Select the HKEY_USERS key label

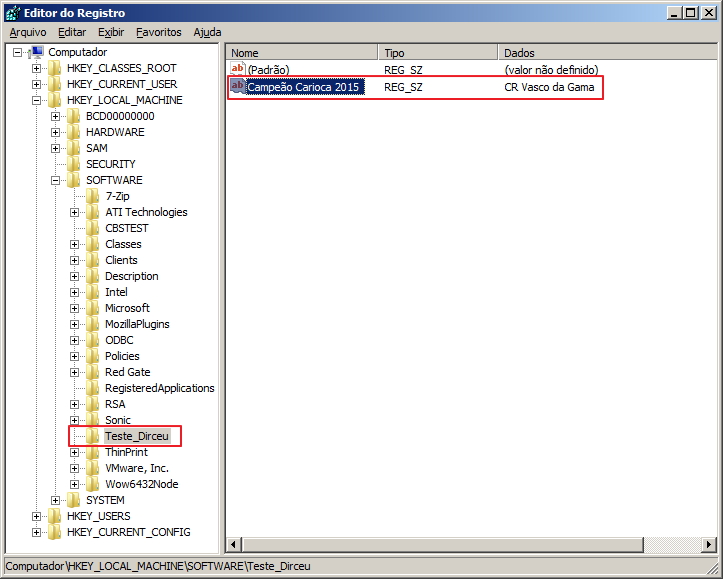tap(99, 516)
